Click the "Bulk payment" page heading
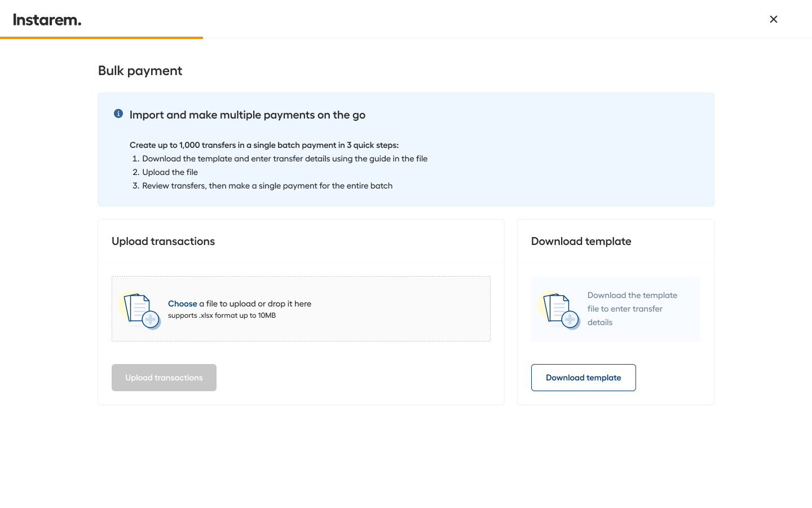 coord(140,71)
